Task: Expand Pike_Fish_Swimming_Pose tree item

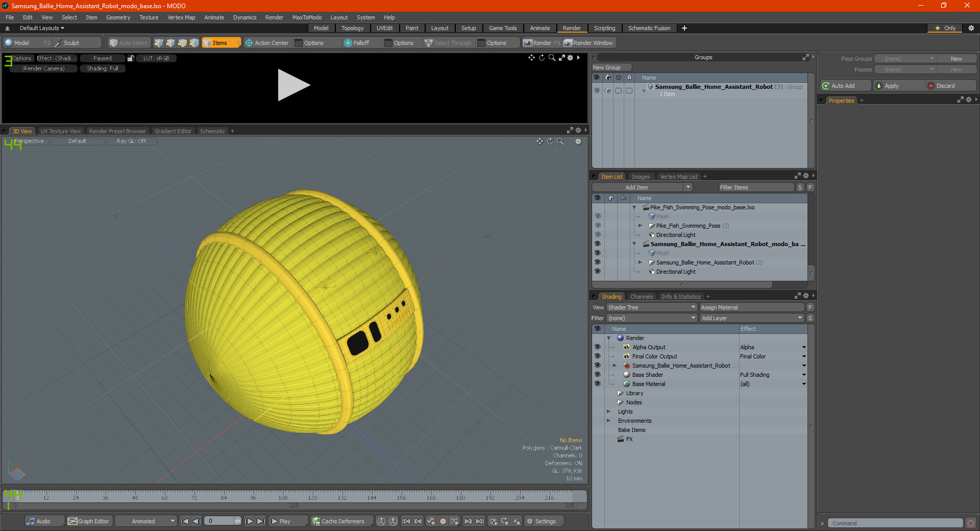Action: [640, 226]
